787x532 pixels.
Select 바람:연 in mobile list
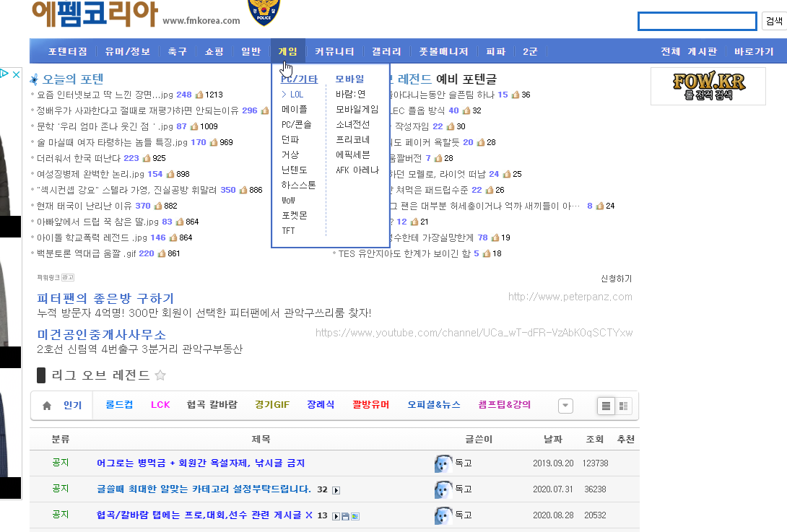[x=351, y=95]
